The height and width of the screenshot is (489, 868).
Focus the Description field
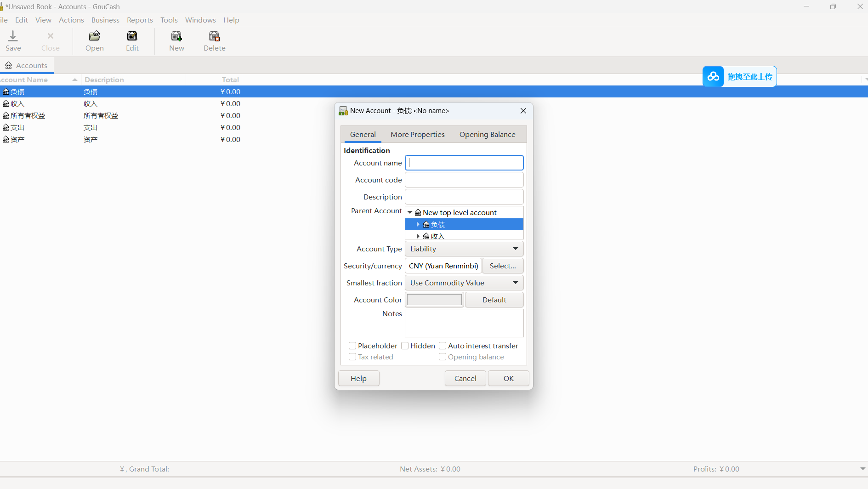(x=464, y=197)
